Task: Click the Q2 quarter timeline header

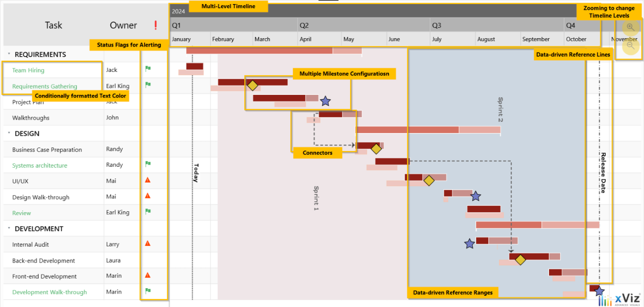Action: pyautogui.click(x=304, y=26)
